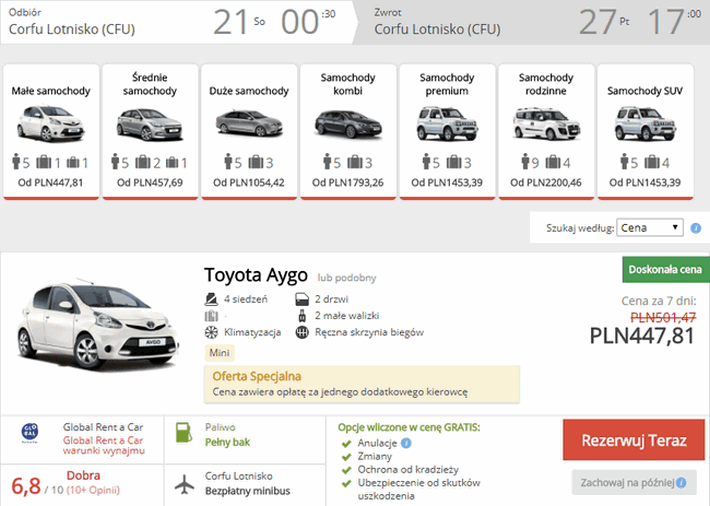Click the struck-through PLN501,47 price
Viewport: 710px width, 506px height.
(x=663, y=318)
